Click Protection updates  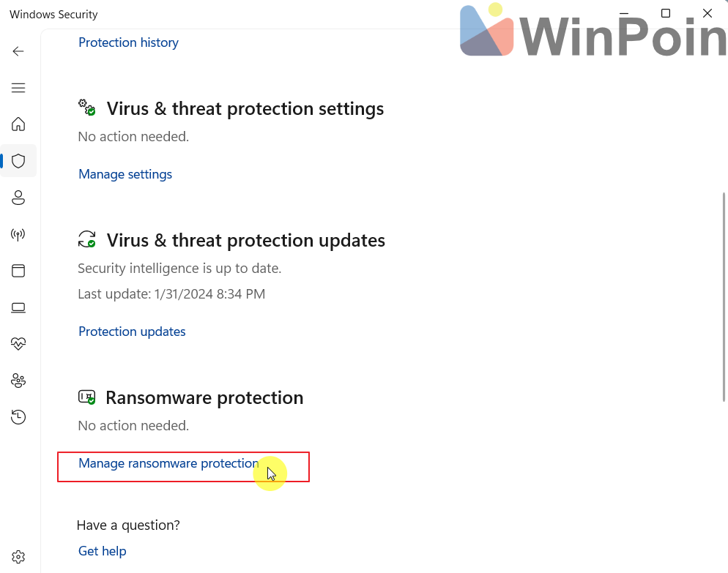point(132,332)
